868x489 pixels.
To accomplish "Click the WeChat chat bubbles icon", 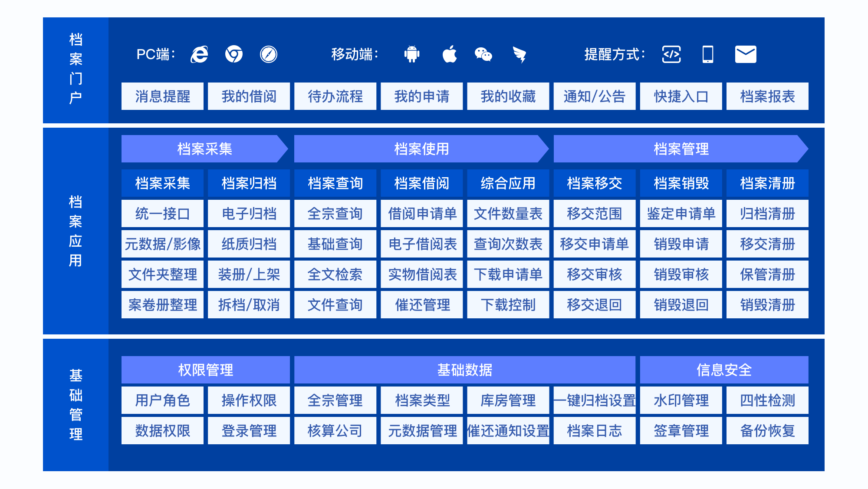I will 483,54.
